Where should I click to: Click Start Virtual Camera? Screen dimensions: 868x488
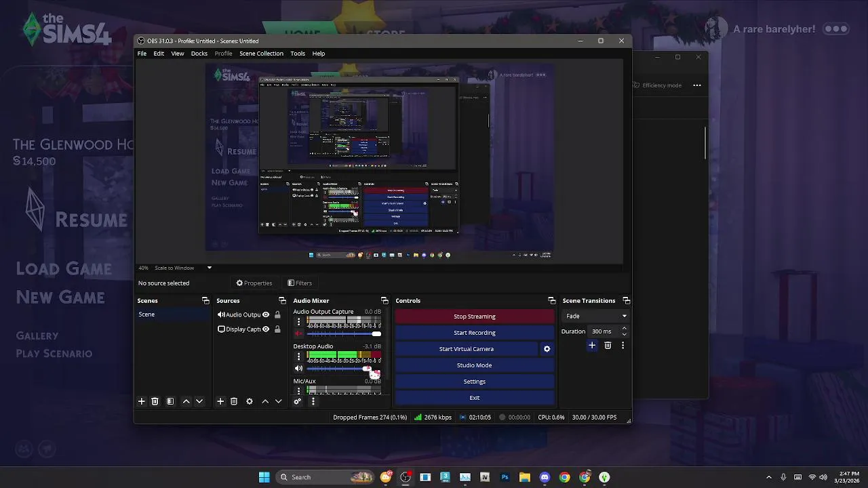coord(467,349)
